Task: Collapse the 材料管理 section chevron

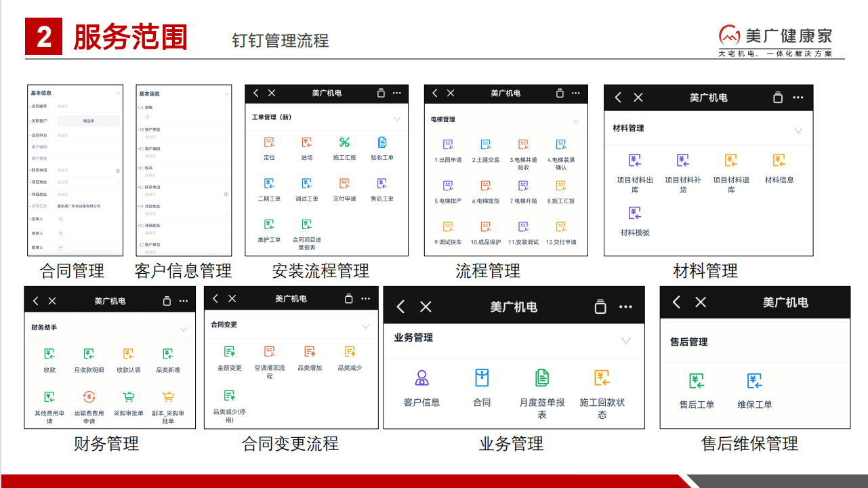Action: (x=798, y=131)
